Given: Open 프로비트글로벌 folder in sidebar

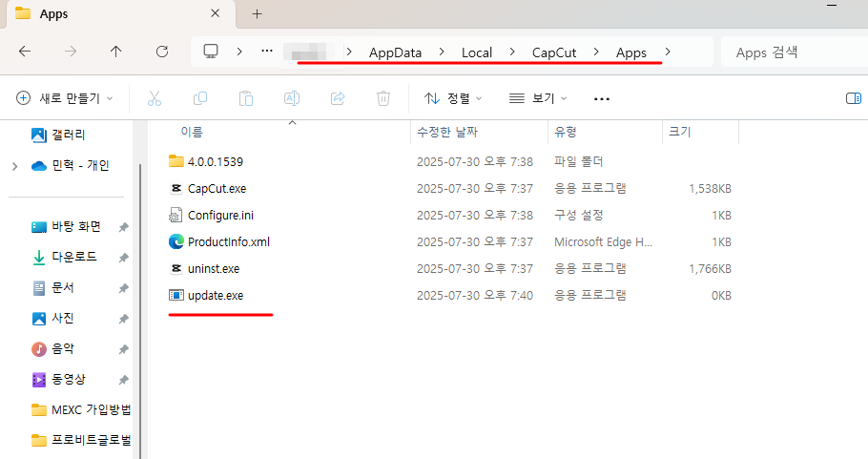Looking at the screenshot, I should click(x=81, y=440).
